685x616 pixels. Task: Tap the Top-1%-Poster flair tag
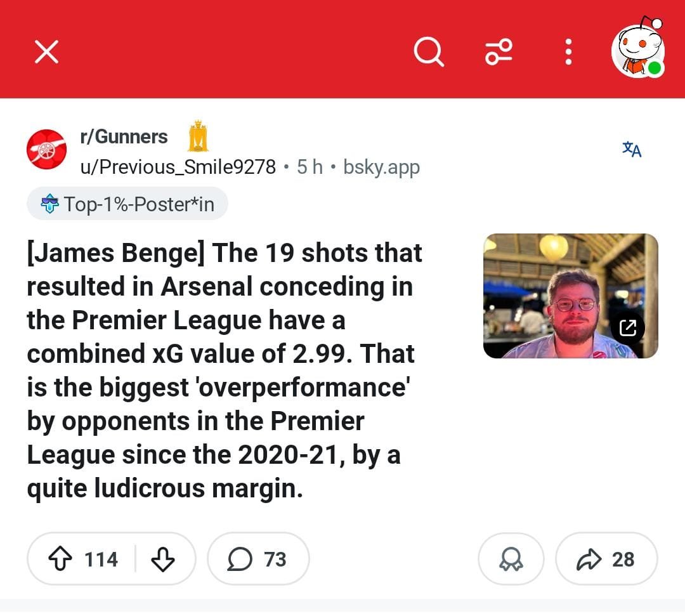(x=127, y=204)
